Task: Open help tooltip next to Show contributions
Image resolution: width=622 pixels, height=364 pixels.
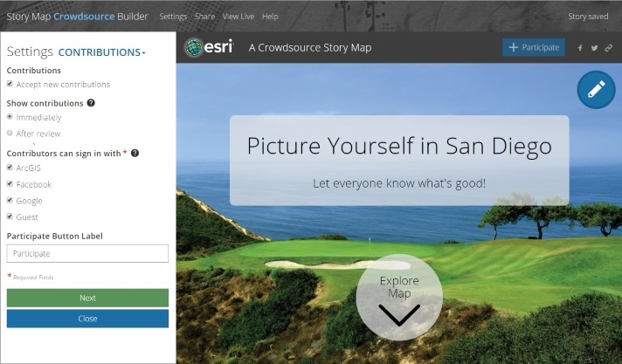Action: (91, 103)
